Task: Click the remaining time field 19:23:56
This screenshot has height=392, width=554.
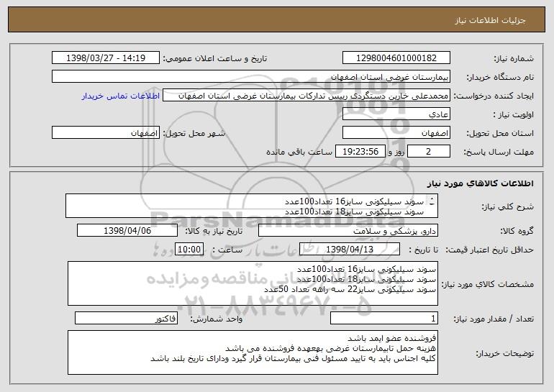Action: click(x=360, y=151)
